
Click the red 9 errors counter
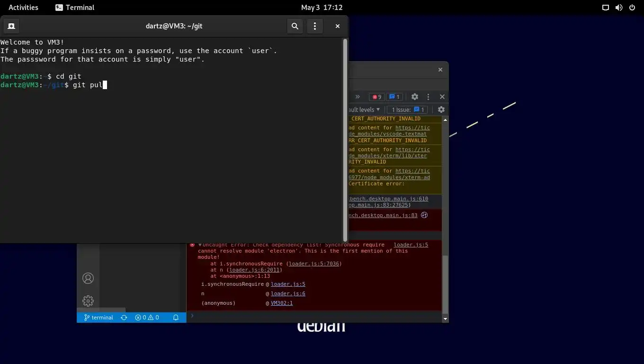377,97
